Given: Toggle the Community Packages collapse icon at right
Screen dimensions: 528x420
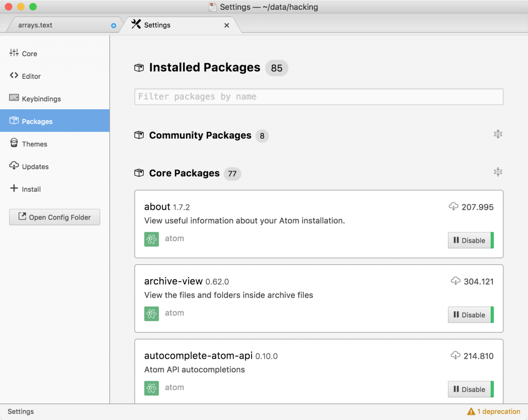Looking at the screenshot, I should 498,135.
